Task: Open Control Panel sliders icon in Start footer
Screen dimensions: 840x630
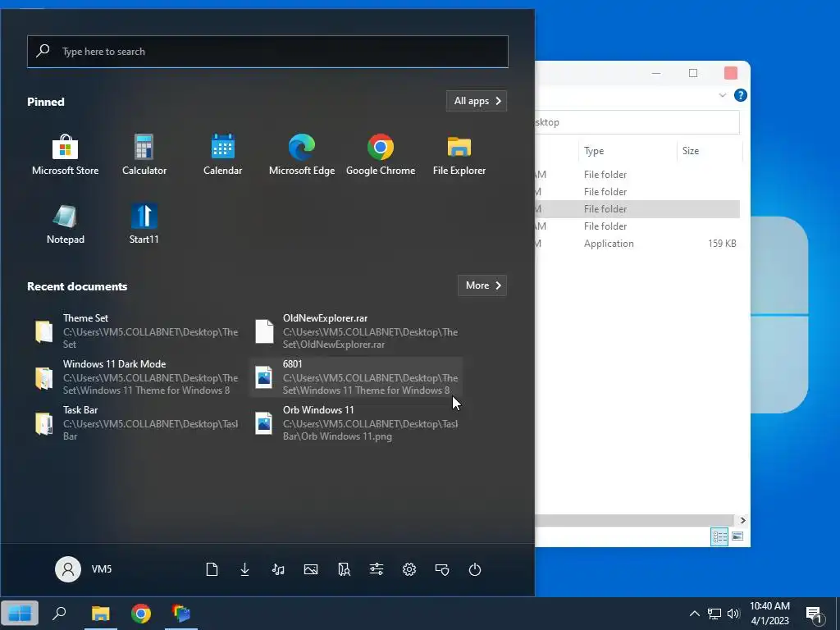Action: [x=377, y=569]
